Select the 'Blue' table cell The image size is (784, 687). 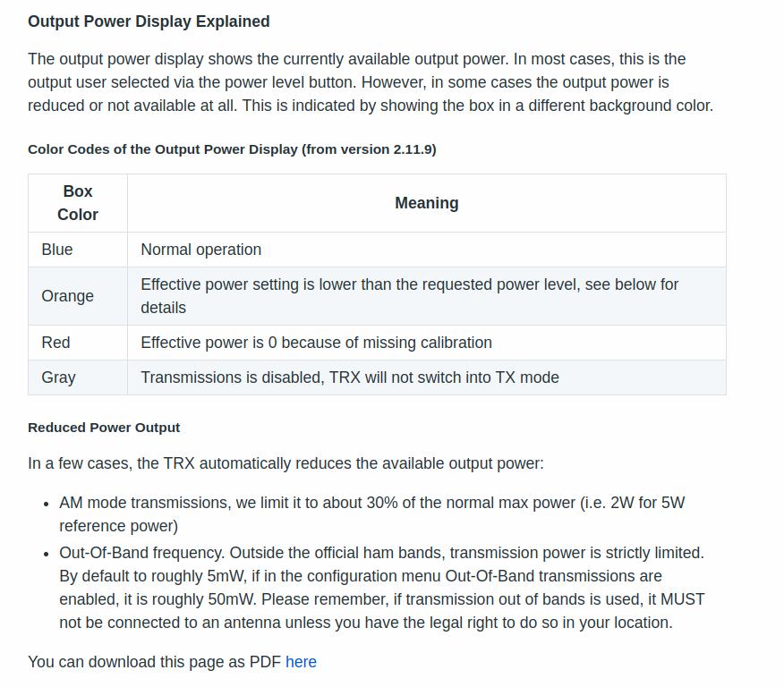57,250
